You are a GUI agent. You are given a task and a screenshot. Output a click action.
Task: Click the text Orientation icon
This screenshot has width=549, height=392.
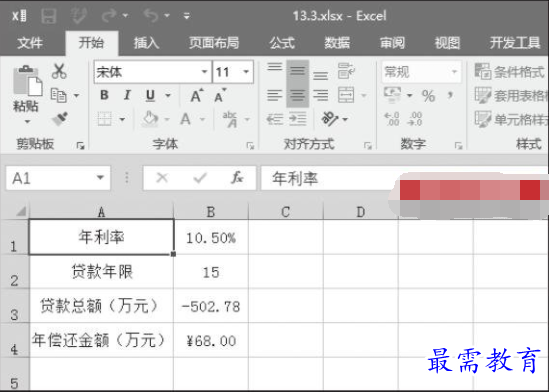click(329, 119)
